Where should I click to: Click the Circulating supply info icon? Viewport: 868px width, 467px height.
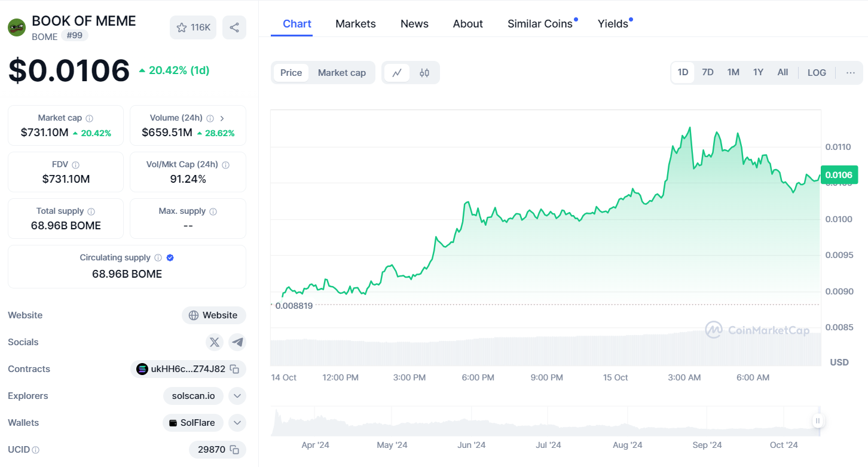(158, 258)
